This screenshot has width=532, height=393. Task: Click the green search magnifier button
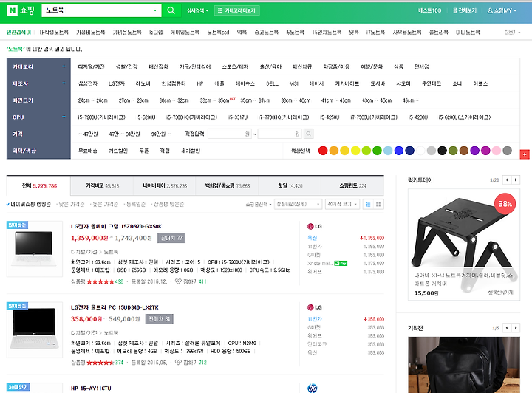tap(171, 10)
